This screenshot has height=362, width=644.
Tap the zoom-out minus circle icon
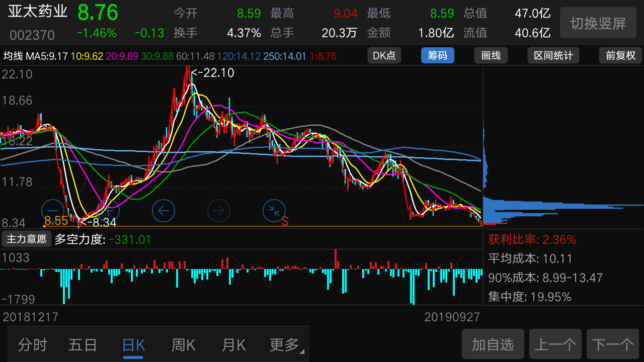pos(52,211)
